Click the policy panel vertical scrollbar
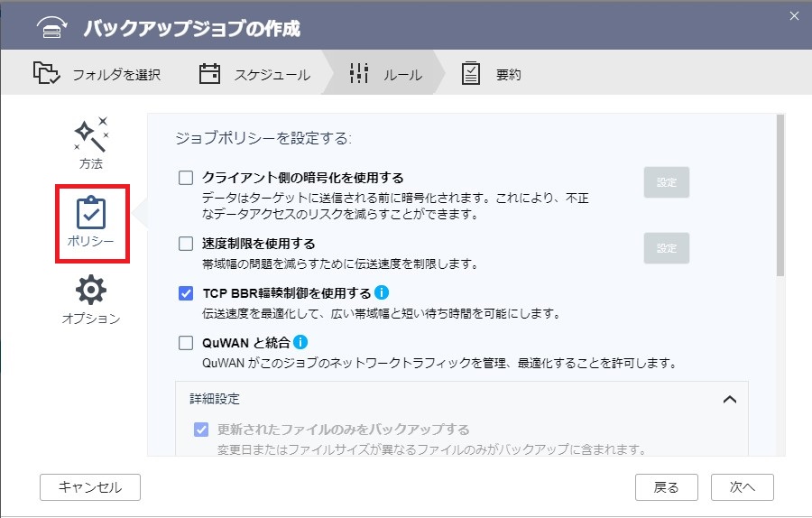 click(x=780, y=195)
